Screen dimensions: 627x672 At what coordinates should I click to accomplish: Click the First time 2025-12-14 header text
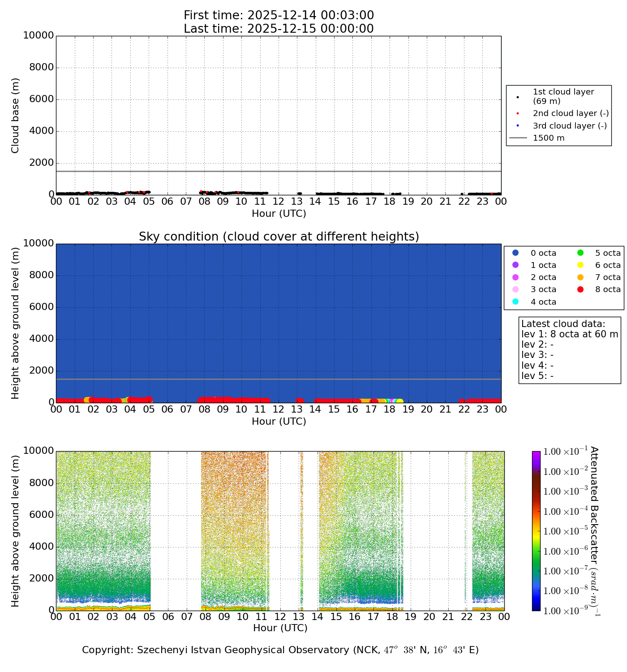point(279,16)
